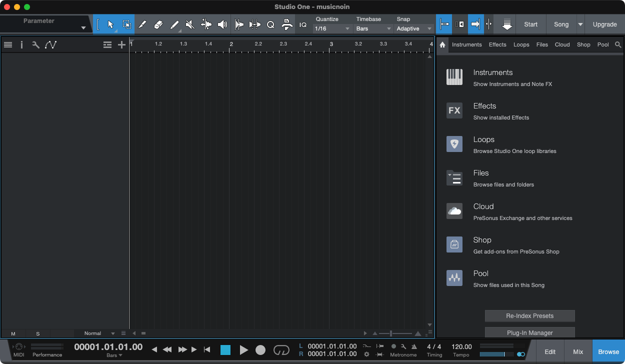The width and height of the screenshot is (625, 364).
Task: Switch to Effects browser tab
Action: click(497, 44)
